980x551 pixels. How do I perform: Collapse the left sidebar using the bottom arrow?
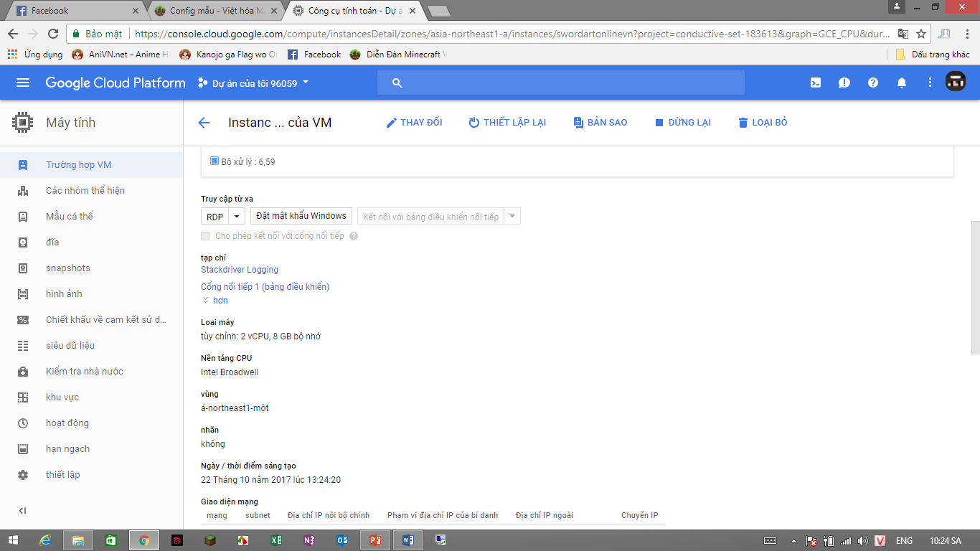pyautogui.click(x=22, y=511)
